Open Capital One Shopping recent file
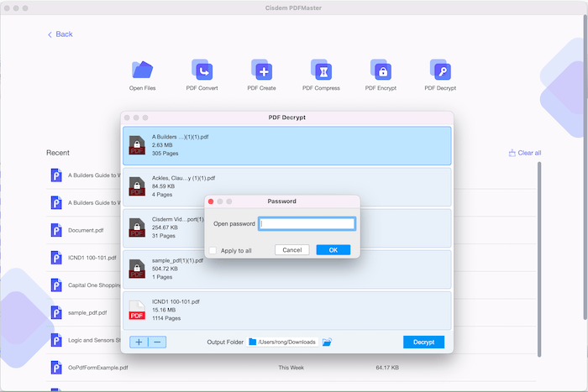 click(x=94, y=285)
